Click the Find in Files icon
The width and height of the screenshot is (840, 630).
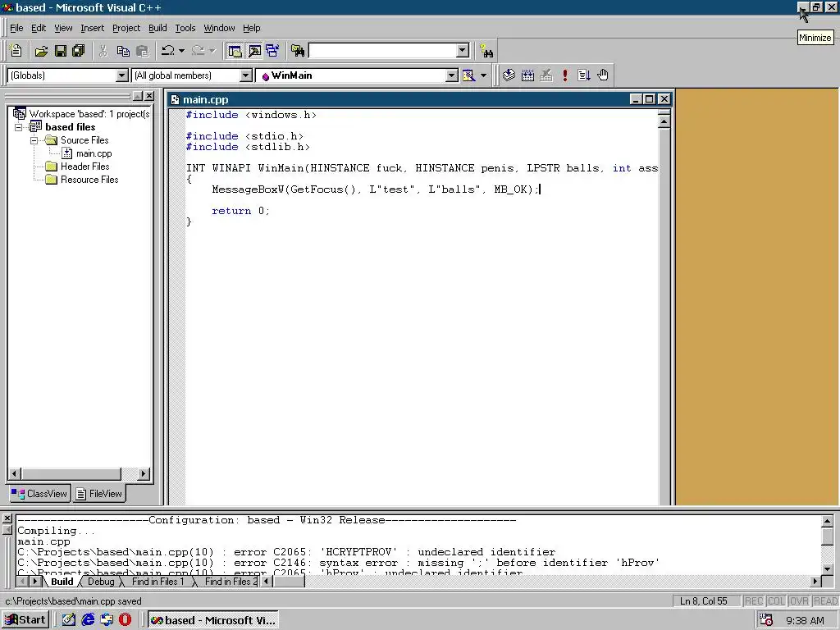coord(298,51)
